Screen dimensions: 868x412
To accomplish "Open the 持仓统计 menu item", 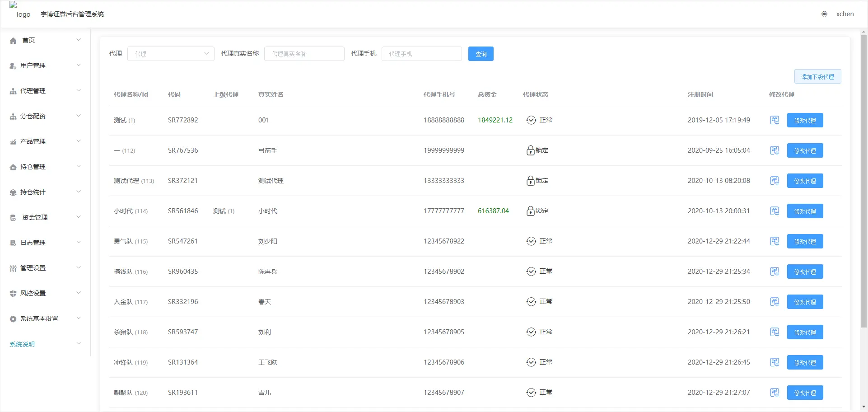I will (x=33, y=192).
